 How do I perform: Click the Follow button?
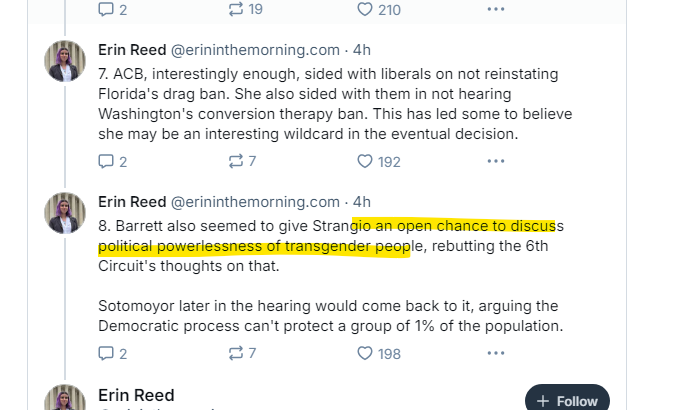click(567, 400)
